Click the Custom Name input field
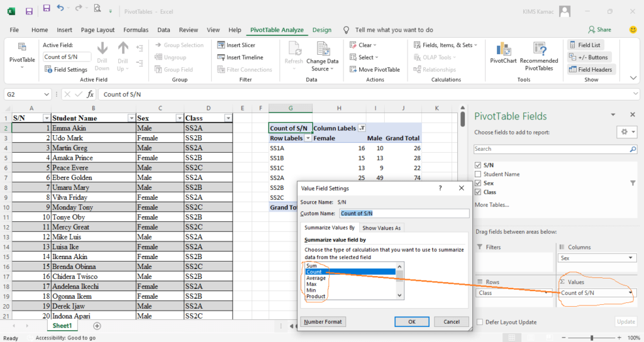The image size is (644, 342). pyautogui.click(x=404, y=214)
